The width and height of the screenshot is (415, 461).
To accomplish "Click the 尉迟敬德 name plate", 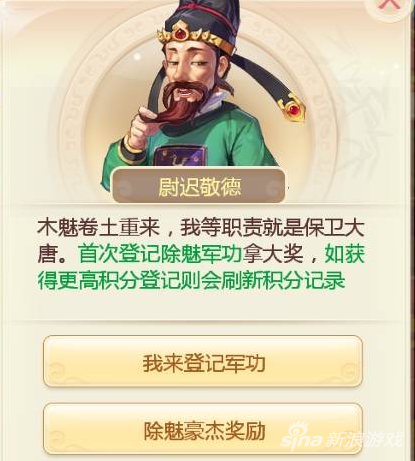I will point(199,186).
